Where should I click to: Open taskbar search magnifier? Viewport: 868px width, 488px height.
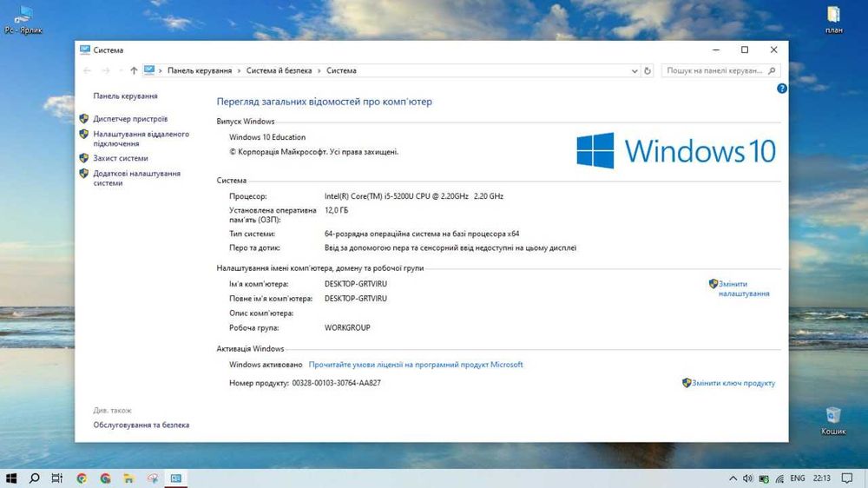(35, 478)
